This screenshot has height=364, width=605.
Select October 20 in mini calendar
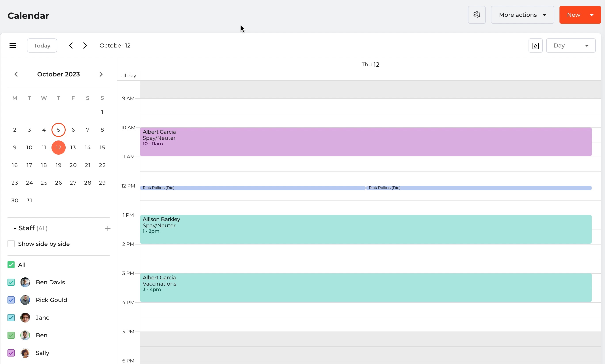click(x=73, y=165)
